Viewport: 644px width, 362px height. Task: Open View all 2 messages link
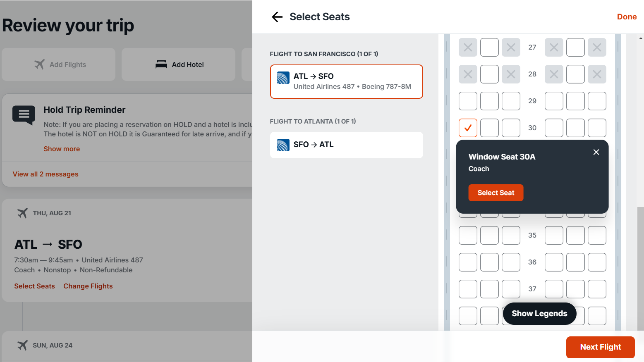tap(45, 174)
